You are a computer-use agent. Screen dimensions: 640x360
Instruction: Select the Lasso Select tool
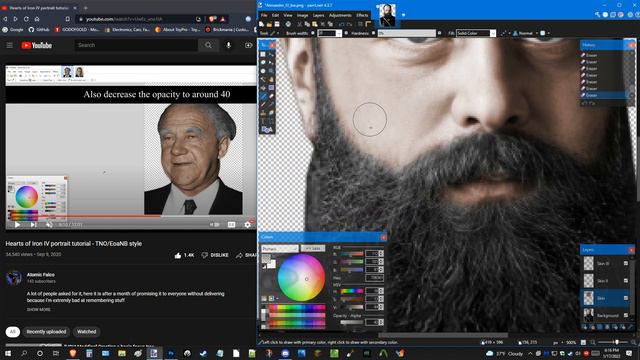click(x=263, y=62)
